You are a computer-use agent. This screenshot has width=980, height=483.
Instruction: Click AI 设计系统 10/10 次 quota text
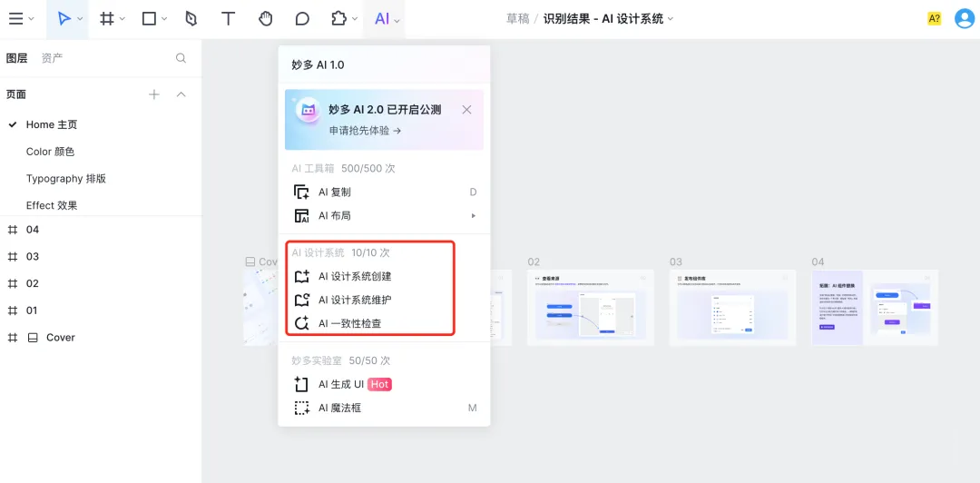(x=340, y=252)
